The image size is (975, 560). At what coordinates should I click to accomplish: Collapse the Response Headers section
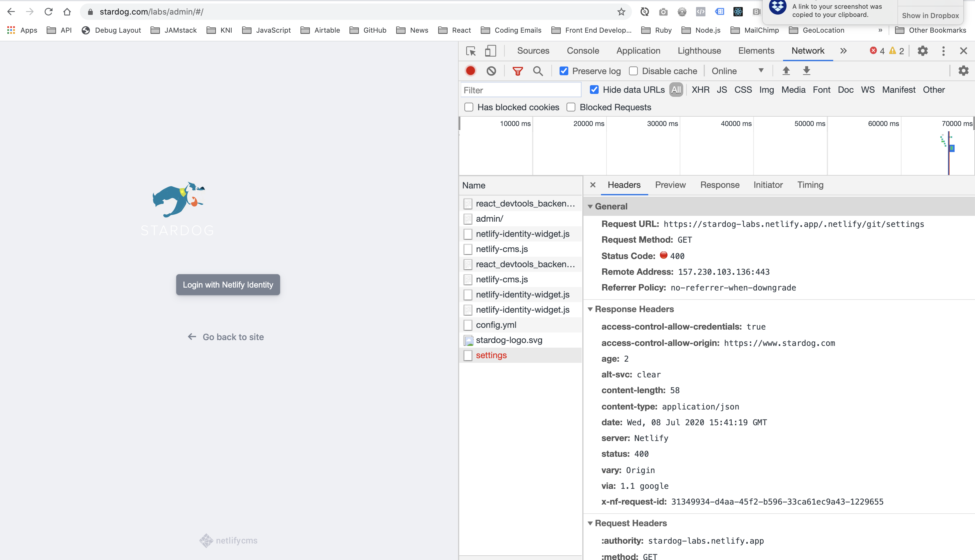(591, 309)
